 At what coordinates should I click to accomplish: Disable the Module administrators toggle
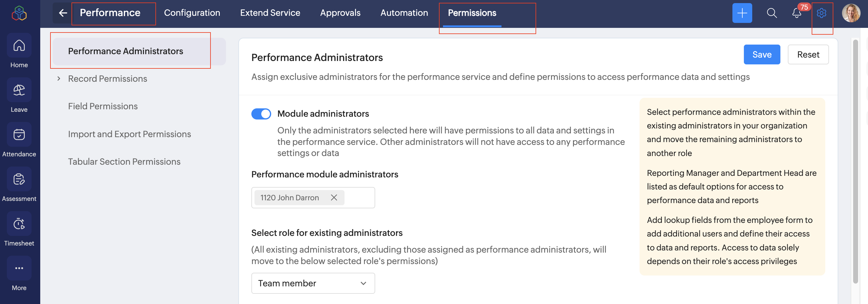pos(261,114)
